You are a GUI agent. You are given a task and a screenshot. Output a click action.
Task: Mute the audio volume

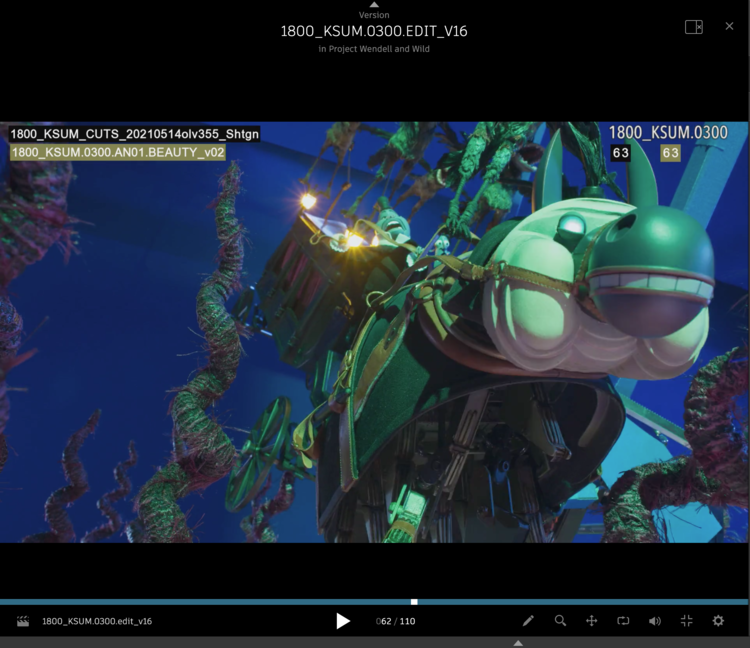pyautogui.click(x=655, y=621)
